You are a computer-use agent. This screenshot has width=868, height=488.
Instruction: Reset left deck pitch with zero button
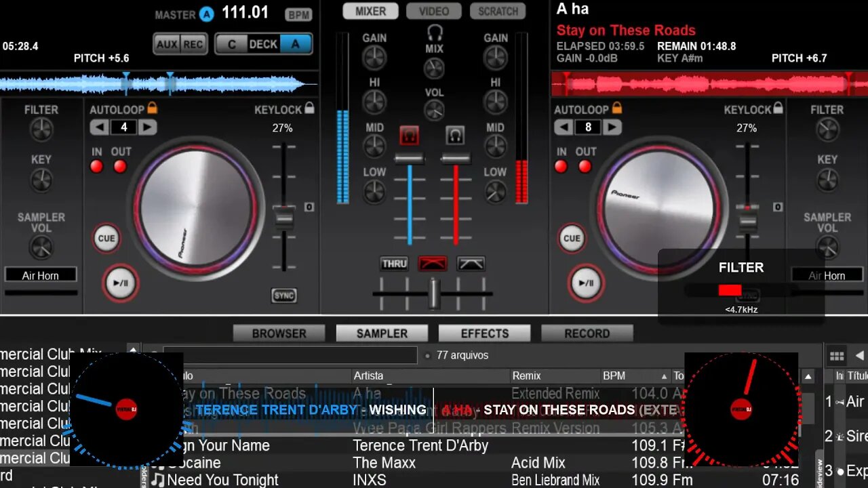(309, 207)
